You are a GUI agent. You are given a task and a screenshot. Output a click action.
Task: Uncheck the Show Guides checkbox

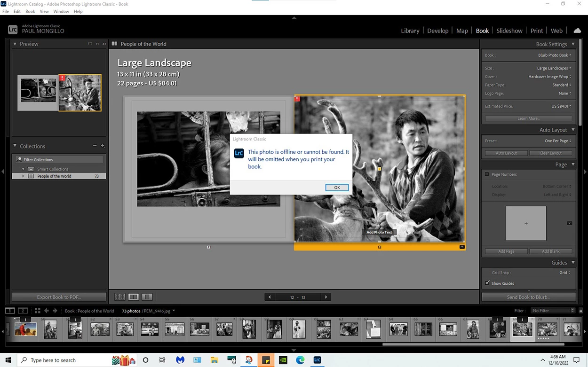pos(487,283)
